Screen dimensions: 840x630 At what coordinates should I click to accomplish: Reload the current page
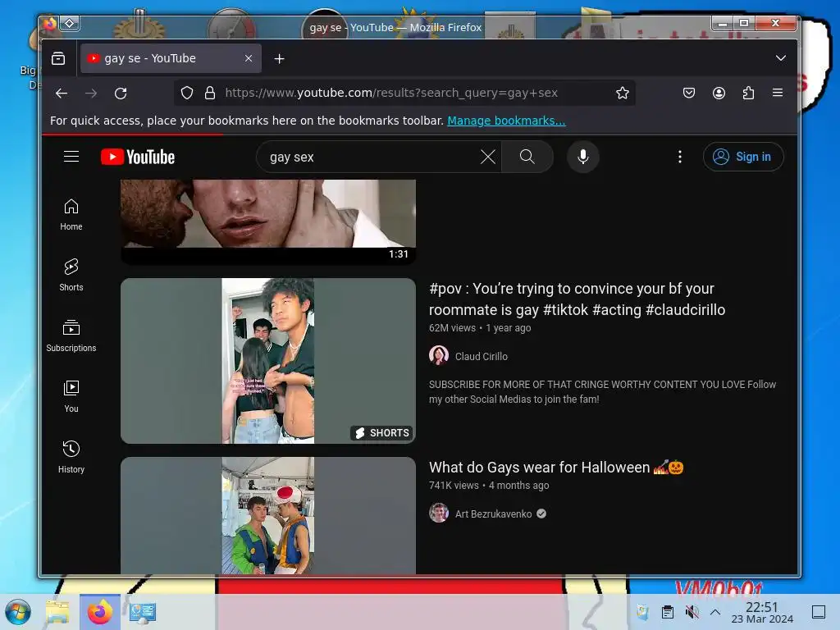(121, 94)
